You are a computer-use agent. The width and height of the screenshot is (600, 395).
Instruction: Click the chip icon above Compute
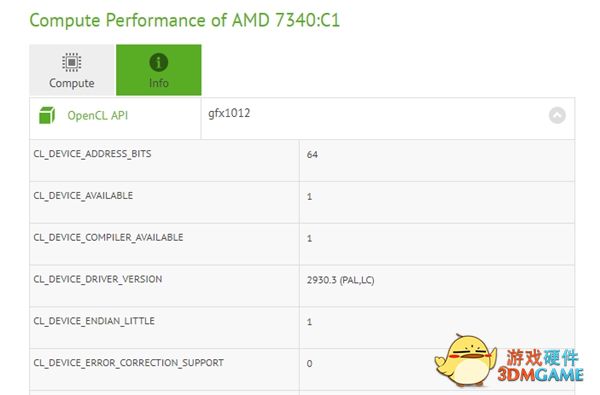[72, 62]
